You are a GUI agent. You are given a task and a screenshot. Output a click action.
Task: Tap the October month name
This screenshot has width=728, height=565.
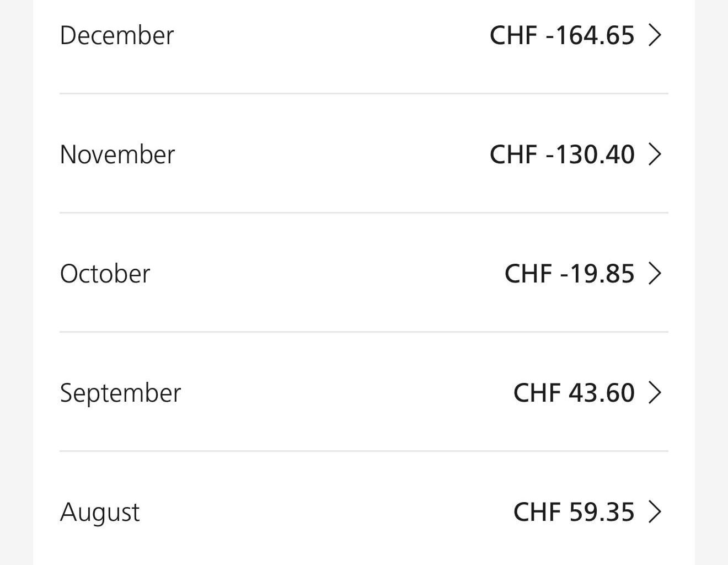tap(105, 273)
